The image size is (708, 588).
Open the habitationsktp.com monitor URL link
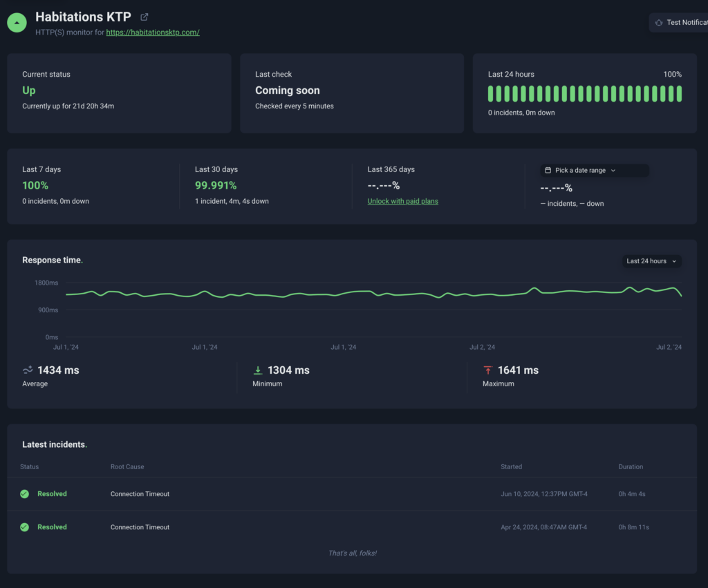(153, 32)
